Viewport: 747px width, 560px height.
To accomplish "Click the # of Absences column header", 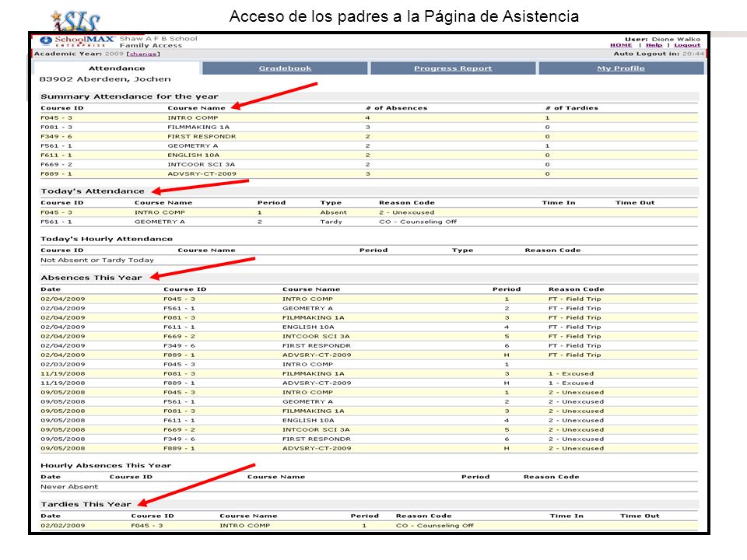I will (x=396, y=108).
